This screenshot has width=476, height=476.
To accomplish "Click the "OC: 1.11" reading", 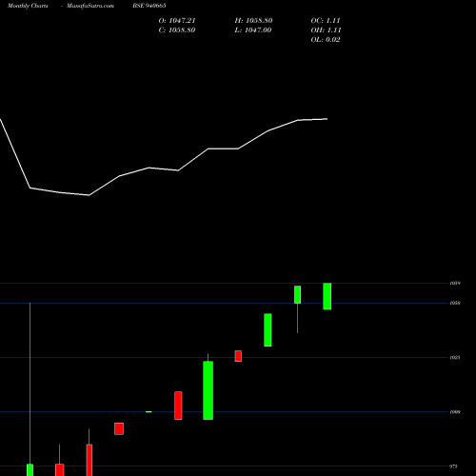I will [x=326, y=21].
